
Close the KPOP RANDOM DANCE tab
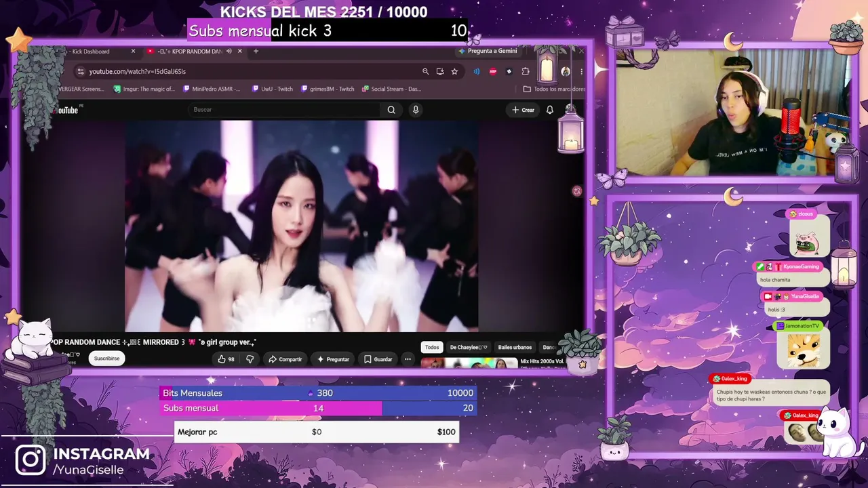pos(239,52)
